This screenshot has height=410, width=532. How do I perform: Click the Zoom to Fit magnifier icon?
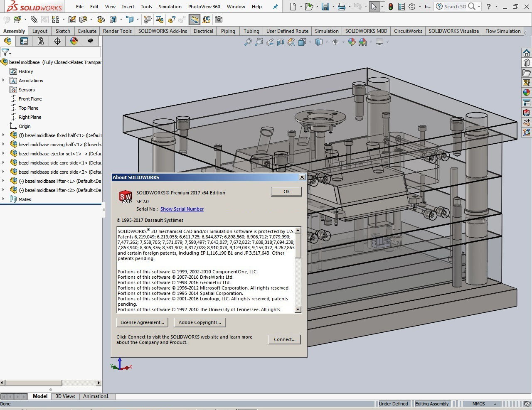[x=248, y=42]
